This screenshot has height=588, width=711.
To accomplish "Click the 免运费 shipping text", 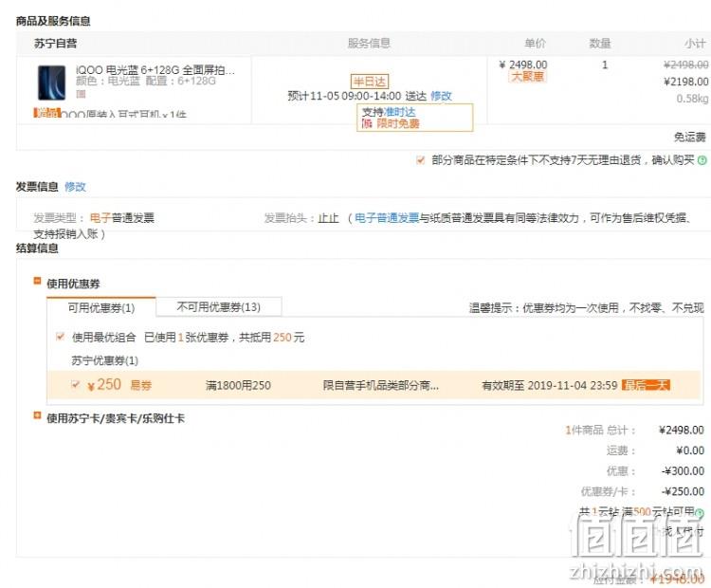I will pyautogui.click(x=690, y=137).
